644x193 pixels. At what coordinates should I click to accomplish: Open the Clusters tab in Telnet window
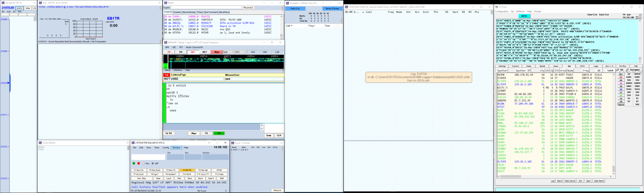177,12
